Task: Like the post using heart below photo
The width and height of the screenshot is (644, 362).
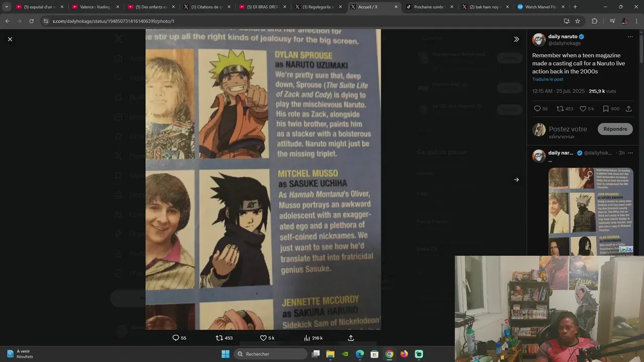Action: click(x=263, y=338)
